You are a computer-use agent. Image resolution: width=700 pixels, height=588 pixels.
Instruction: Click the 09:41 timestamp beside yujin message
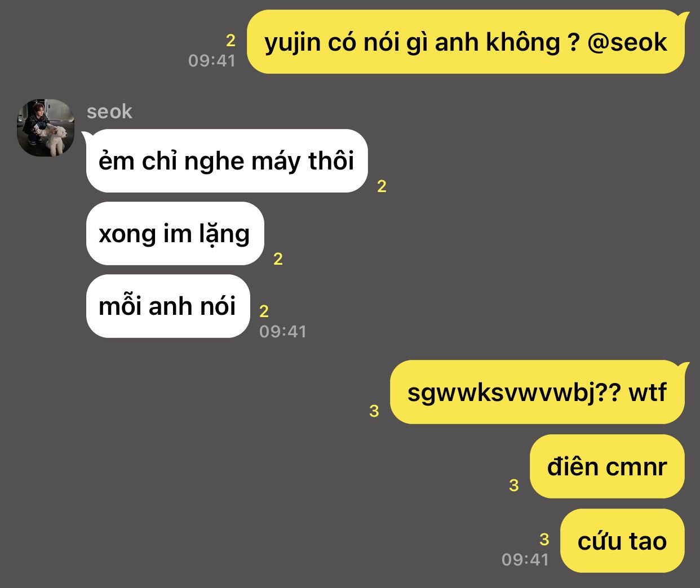[212, 61]
